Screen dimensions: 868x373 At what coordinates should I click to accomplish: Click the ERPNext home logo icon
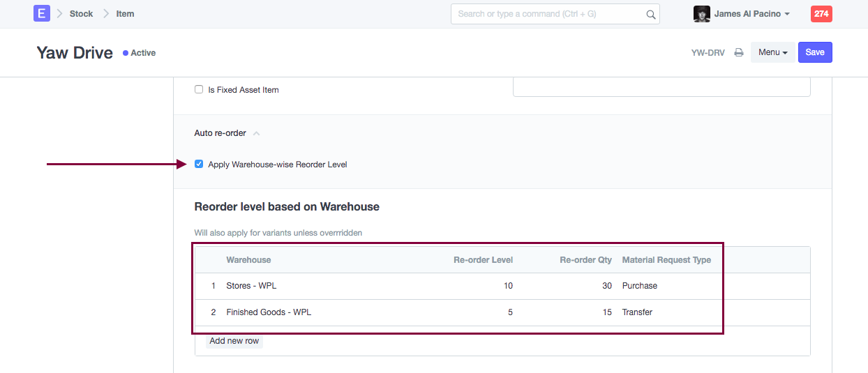click(x=42, y=13)
